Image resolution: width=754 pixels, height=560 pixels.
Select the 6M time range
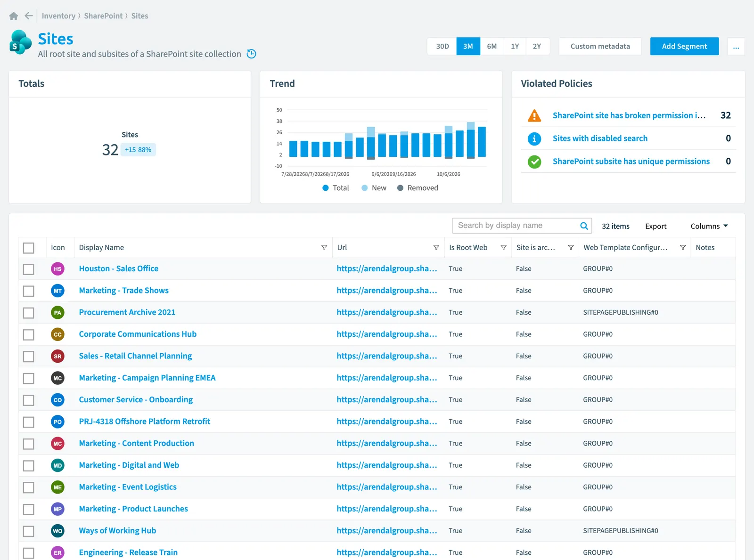(492, 46)
